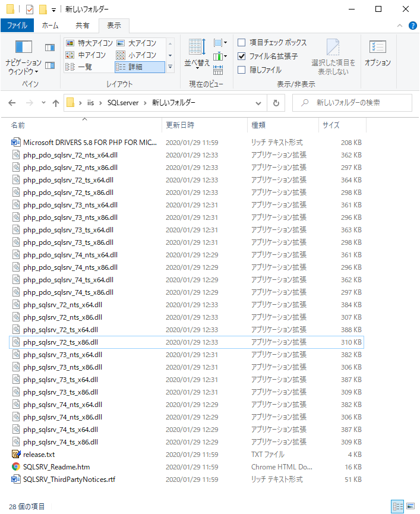Open the 共有 ribbon tab
420x514 pixels.
point(82,25)
